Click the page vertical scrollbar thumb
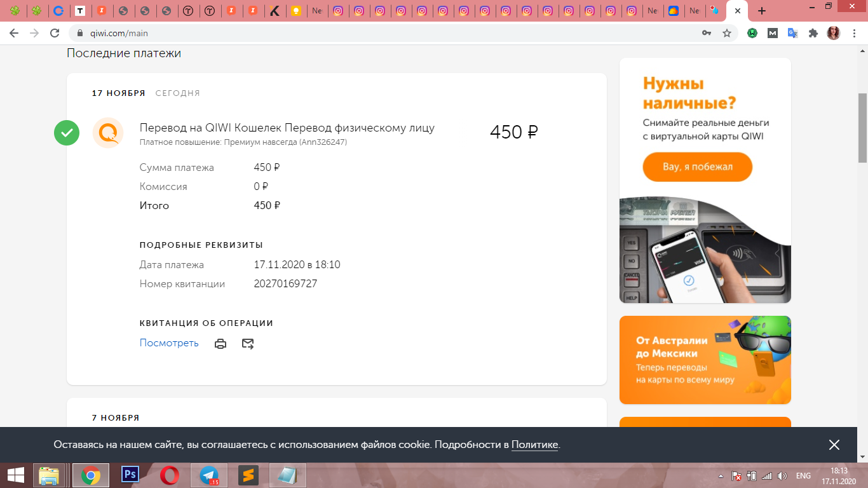Screen dimensions: 868x488 coord(862,127)
